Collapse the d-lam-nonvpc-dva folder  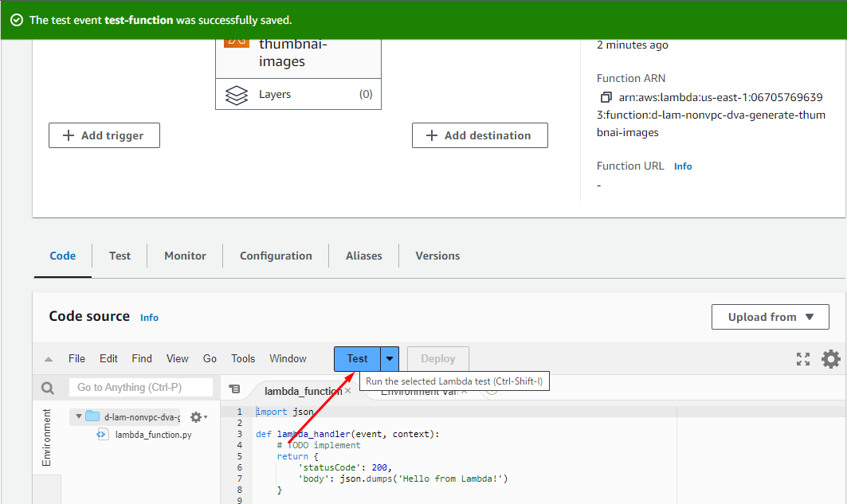[x=79, y=416]
